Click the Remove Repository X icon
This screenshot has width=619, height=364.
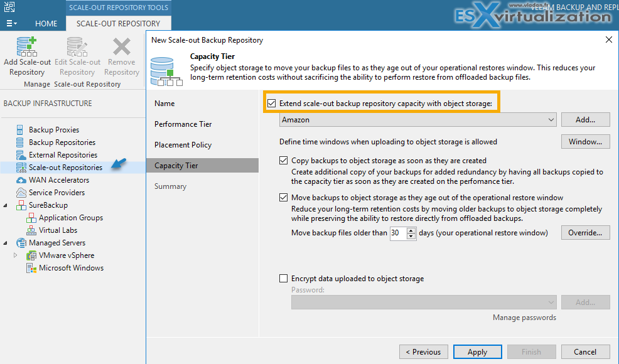(x=122, y=46)
